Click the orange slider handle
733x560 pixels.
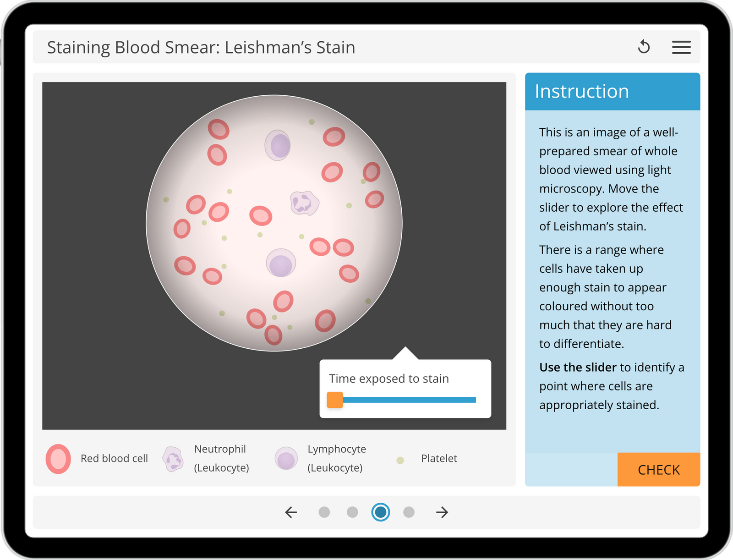click(335, 400)
